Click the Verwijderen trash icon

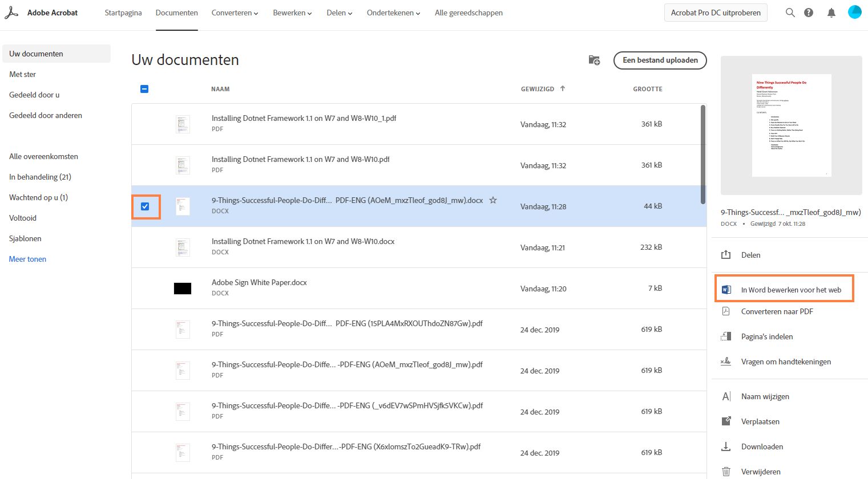tap(726, 472)
